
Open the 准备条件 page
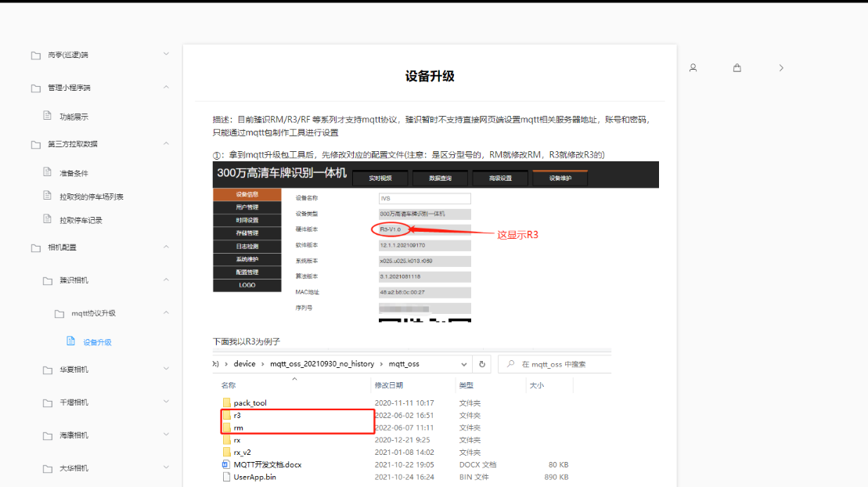[74, 173]
